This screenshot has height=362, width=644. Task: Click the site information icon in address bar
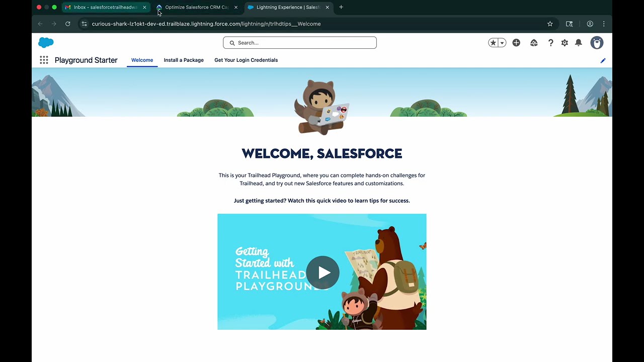[84, 24]
